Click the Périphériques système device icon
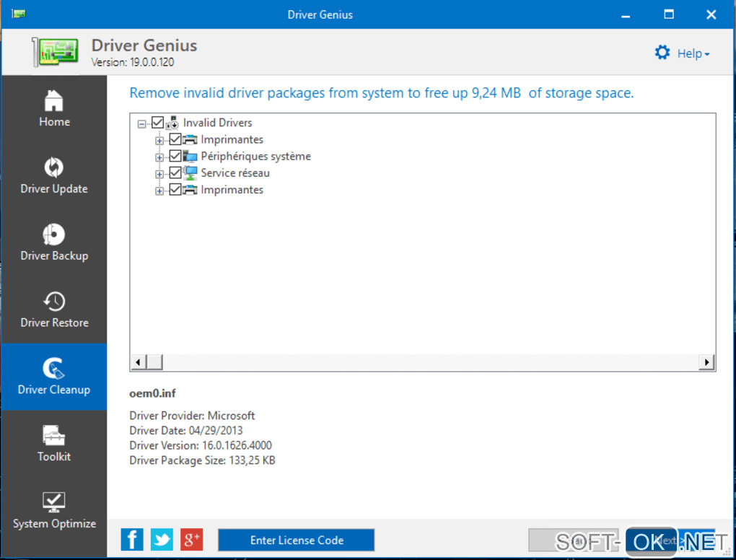736x560 pixels. click(x=190, y=157)
